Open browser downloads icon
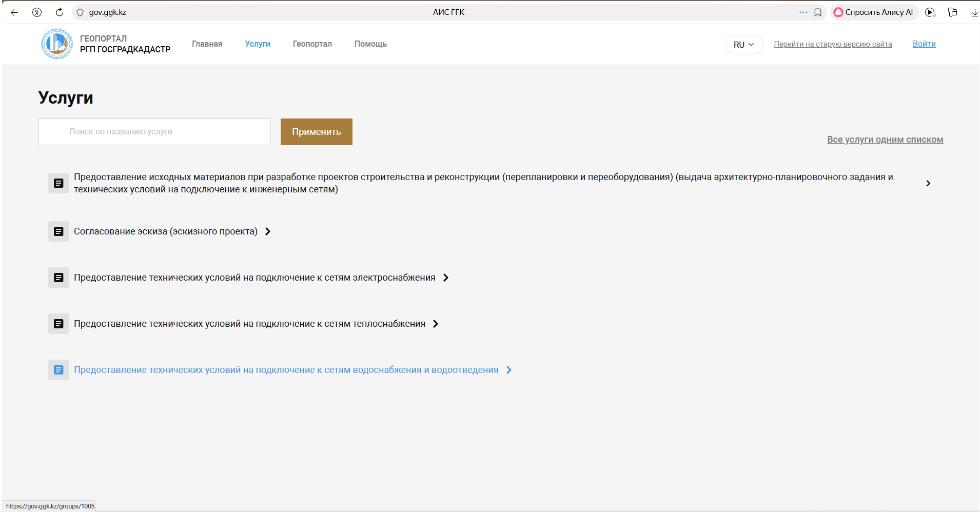Screen dimensions: 980x512 click(974, 12)
